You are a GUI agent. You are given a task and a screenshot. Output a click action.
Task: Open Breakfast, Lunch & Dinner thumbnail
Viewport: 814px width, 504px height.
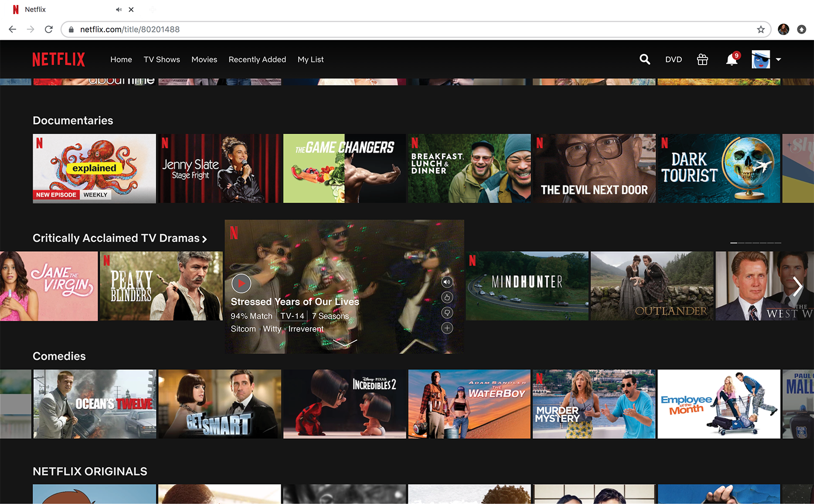tap(469, 168)
